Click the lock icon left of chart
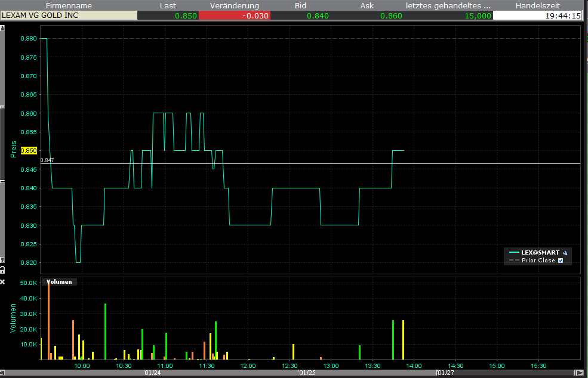 pyautogui.click(x=2, y=270)
